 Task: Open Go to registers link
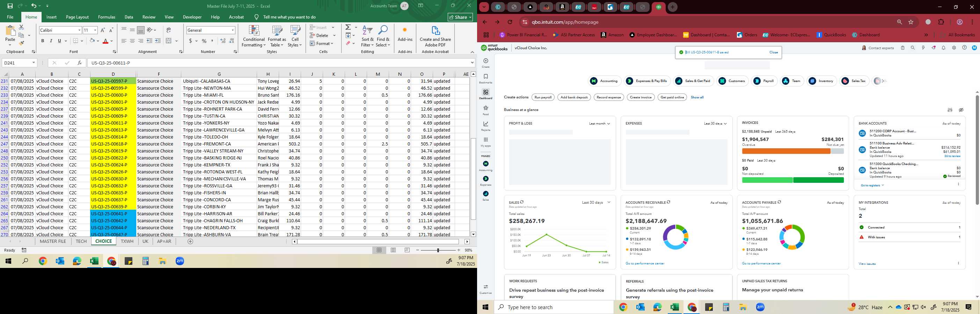pyautogui.click(x=872, y=186)
